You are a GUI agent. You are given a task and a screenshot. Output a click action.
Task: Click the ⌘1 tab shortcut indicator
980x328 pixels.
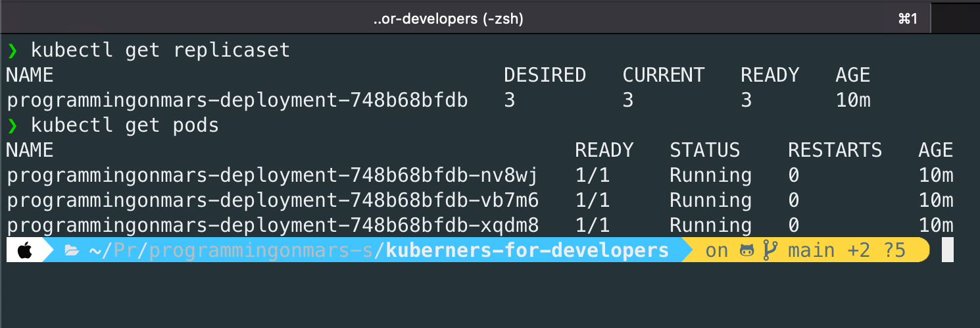[908, 20]
